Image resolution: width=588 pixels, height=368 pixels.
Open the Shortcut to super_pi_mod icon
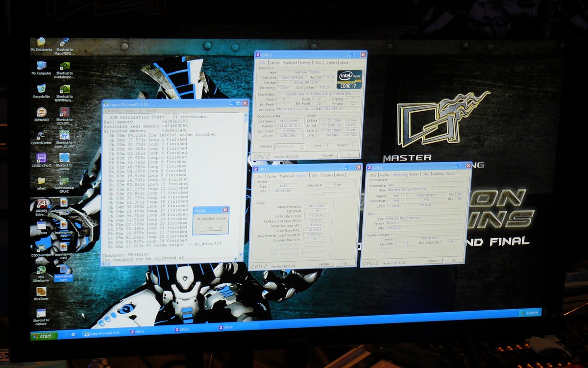[x=64, y=139]
